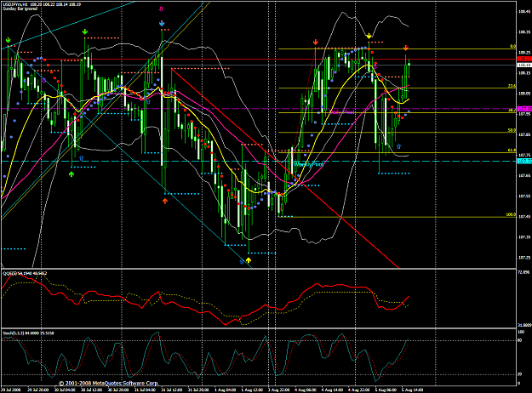The width and height of the screenshot is (532, 393).
Task: Select the green down arrow above 30 Jul 12:00
Action: (x=85, y=31)
